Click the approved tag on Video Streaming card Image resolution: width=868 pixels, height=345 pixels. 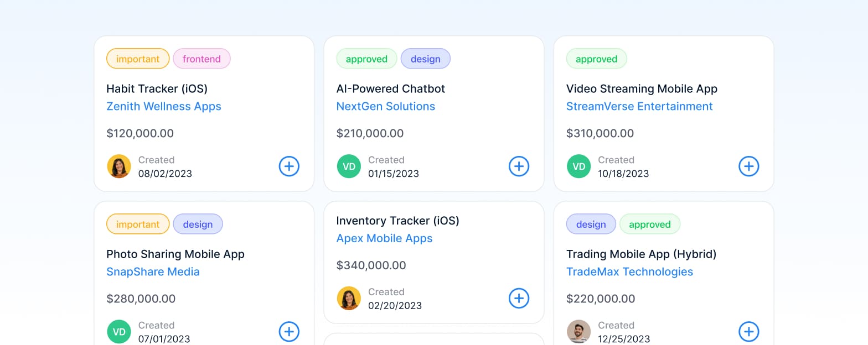(596, 59)
